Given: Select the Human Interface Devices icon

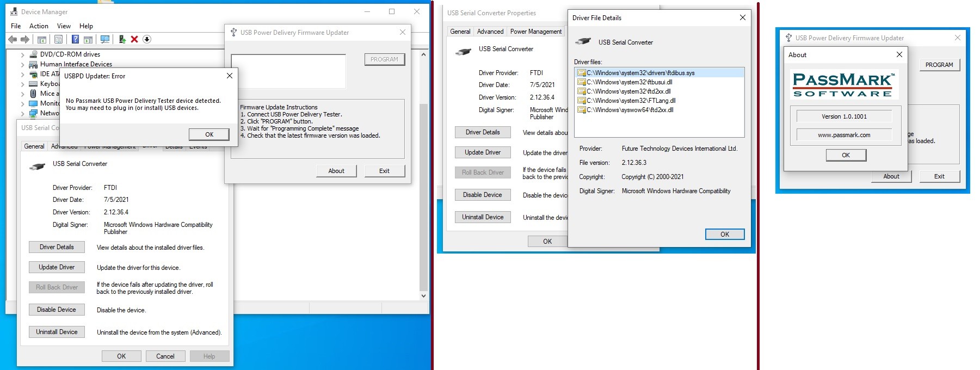Looking at the screenshot, I should 33,64.
